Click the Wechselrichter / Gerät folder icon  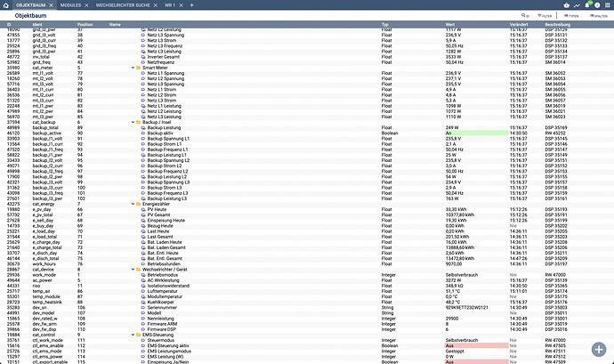point(138,270)
